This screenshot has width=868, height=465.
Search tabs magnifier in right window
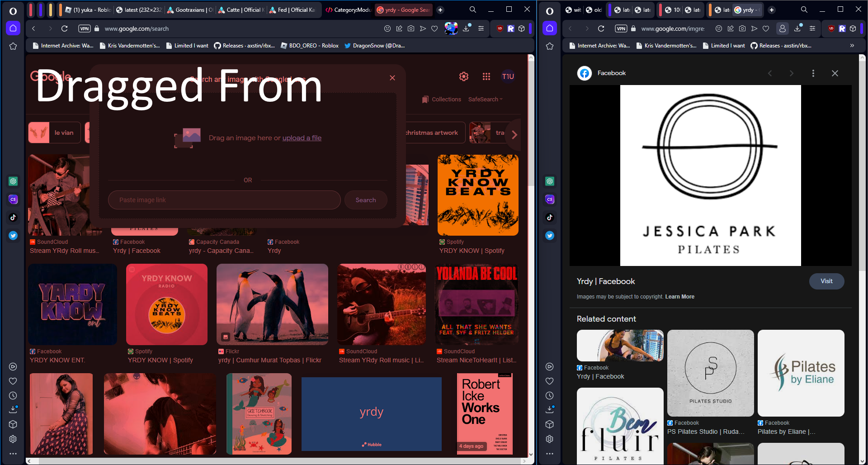click(x=804, y=9)
